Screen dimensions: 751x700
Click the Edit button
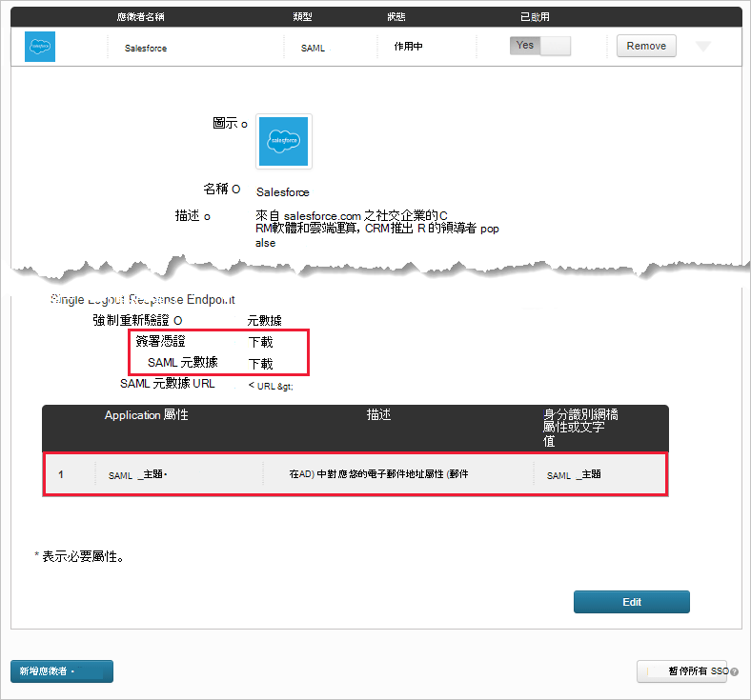(x=632, y=602)
